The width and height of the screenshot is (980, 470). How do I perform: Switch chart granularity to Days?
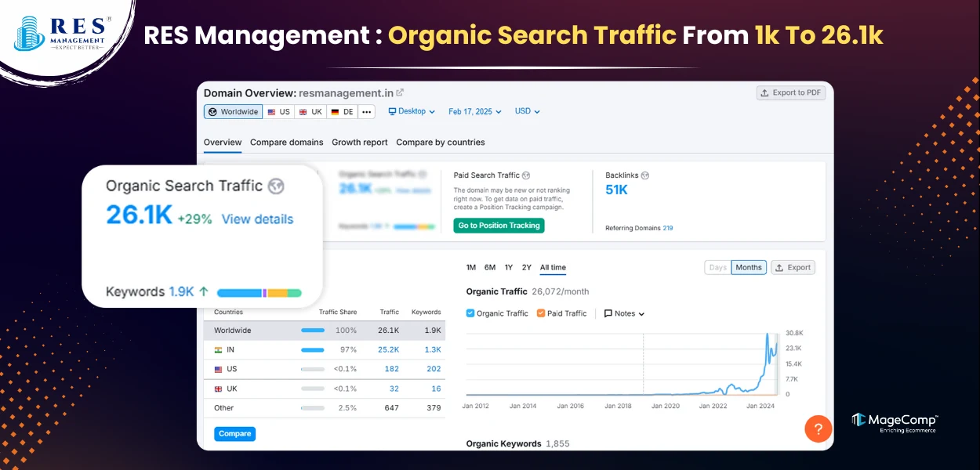coord(717,267)
